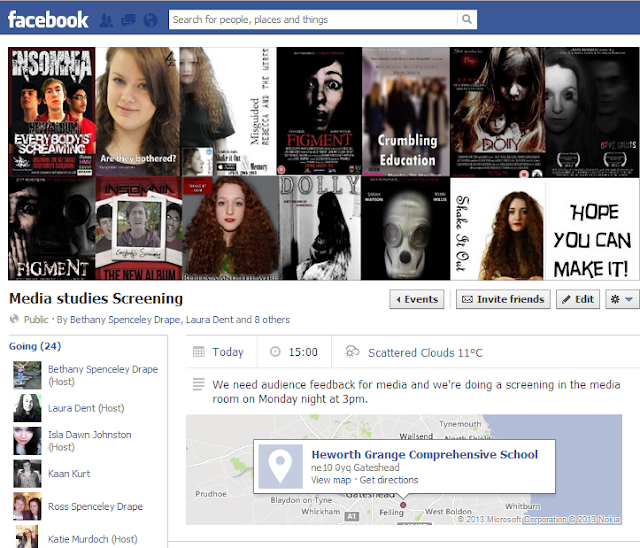
Task: Open Katie Murdoch (Host) profile
Action: [x=78, y=539]
